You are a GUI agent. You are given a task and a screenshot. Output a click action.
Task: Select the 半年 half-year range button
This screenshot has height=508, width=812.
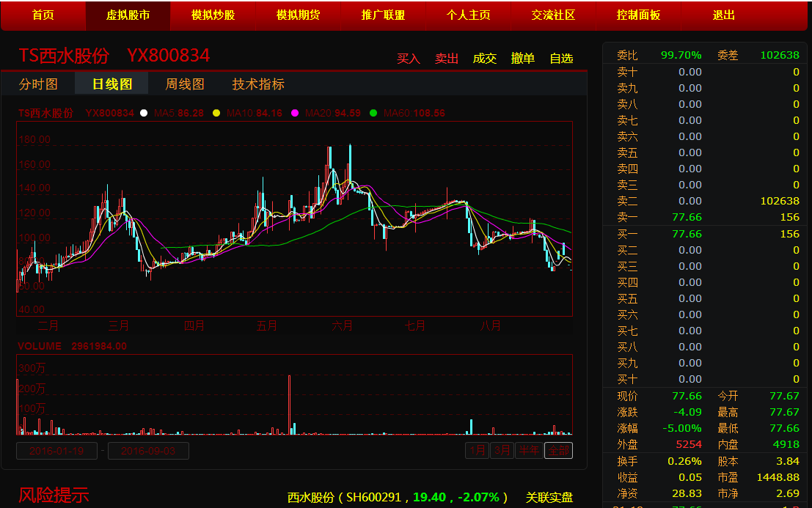pyautogui.click(x=528, y=450)
